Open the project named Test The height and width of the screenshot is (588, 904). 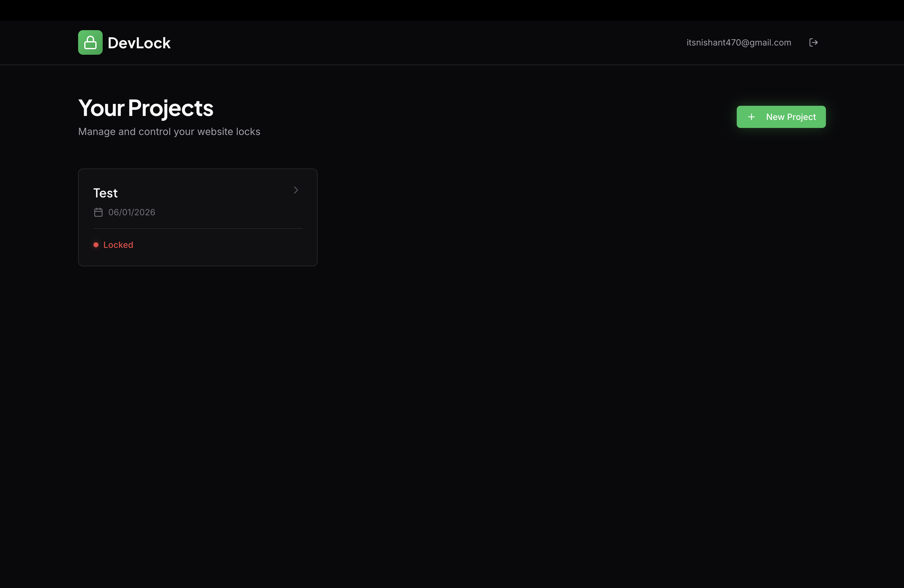105,193
